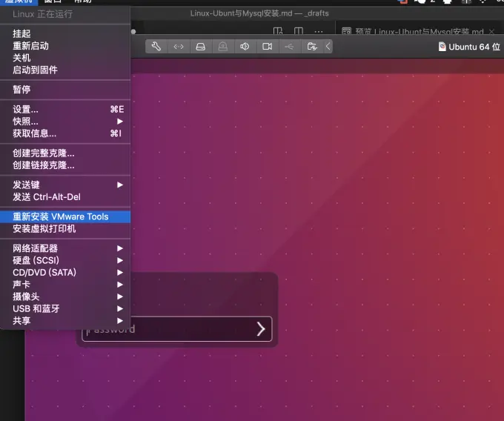Choose 启动到固件 menu entry
The height and width of the screenshot is (421, 504).
[x=65, y=70]
